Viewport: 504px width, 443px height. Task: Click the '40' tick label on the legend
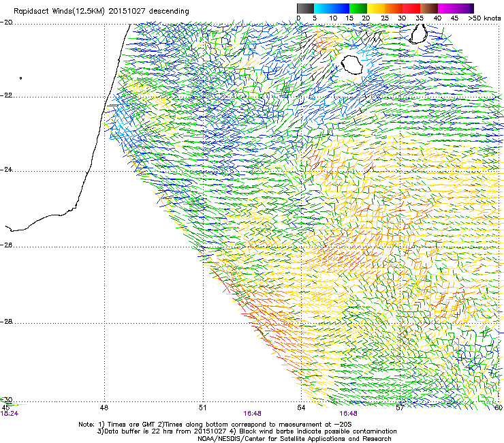[x=437, y=18]
